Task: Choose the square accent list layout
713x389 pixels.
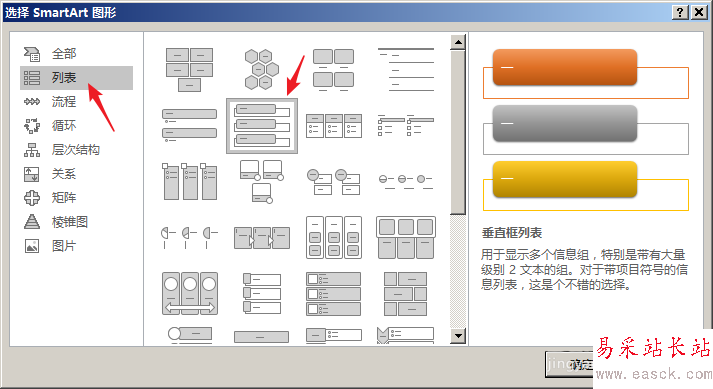Action: pos(406,125)
